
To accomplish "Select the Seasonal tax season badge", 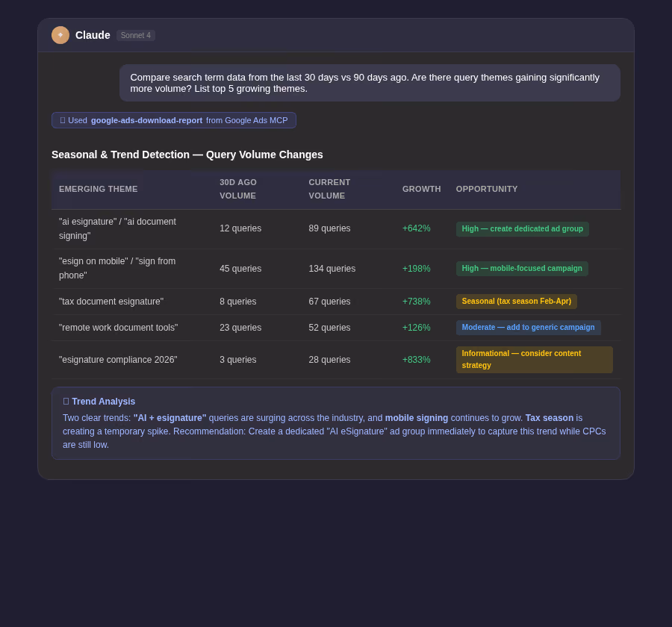I will pyautogui.click(x=516, y=302).
